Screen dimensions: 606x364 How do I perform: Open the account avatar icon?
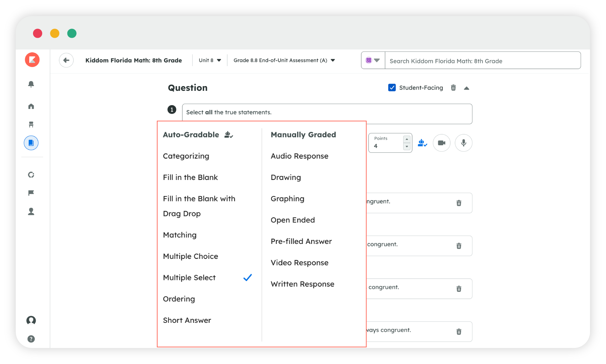31,320
